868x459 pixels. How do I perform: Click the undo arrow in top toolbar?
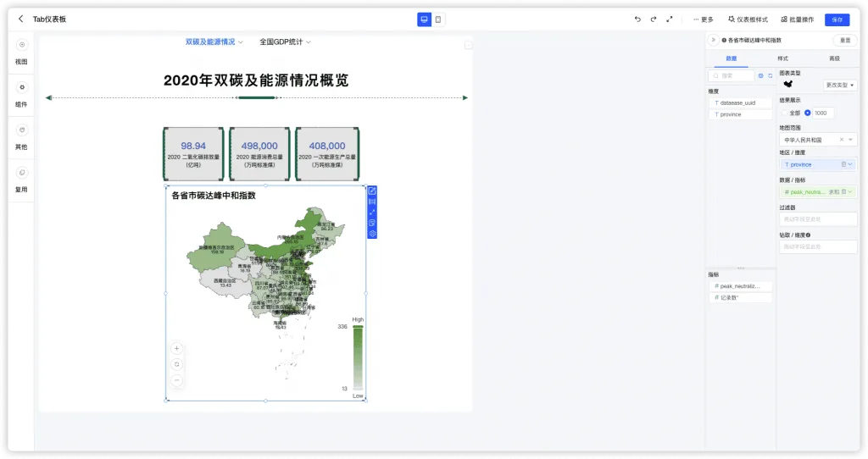637,19
